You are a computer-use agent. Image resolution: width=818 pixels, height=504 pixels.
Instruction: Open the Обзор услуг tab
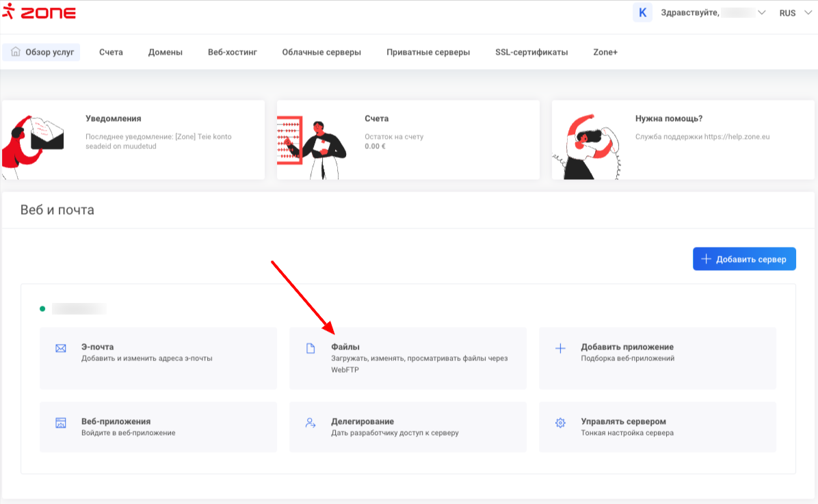pos(42,52)
